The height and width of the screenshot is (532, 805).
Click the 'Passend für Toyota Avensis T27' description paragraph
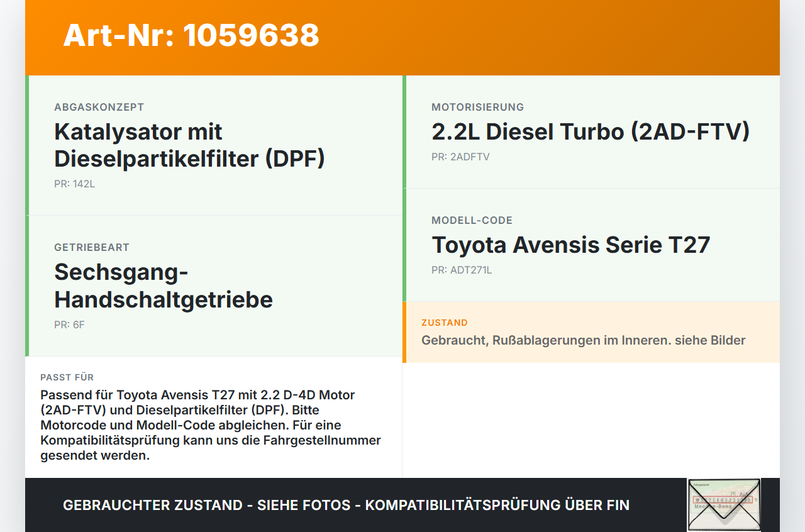coord(211,425)
